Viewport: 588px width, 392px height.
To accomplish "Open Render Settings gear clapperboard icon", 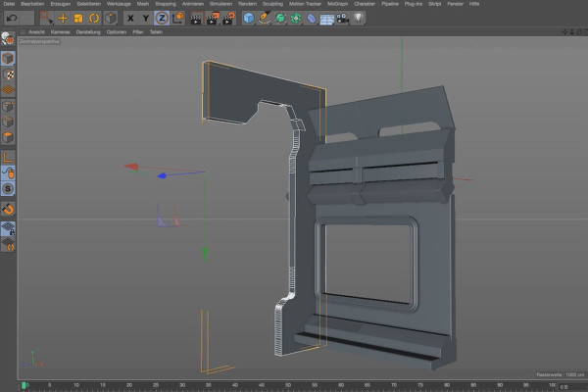I will 228,18.
